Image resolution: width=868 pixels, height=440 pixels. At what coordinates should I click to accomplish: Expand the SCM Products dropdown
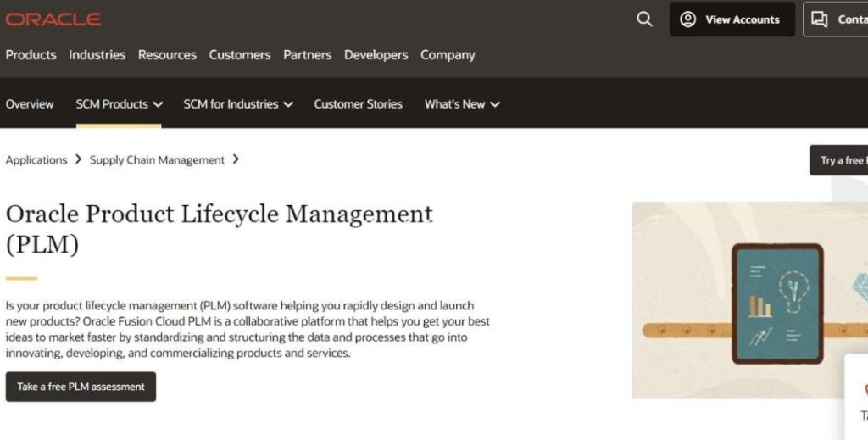[119, 104]
